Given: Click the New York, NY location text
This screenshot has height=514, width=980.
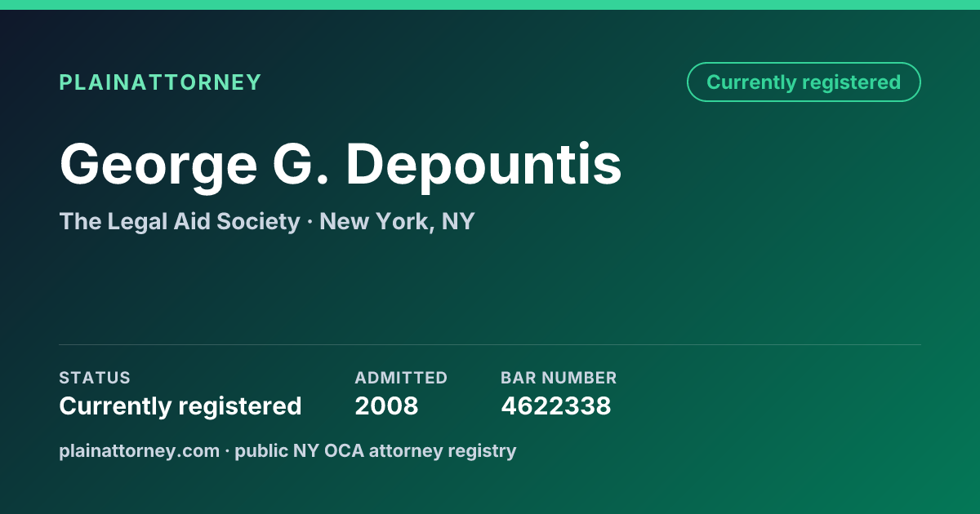Looking at the screenshot, I should (x=397, y=221).
